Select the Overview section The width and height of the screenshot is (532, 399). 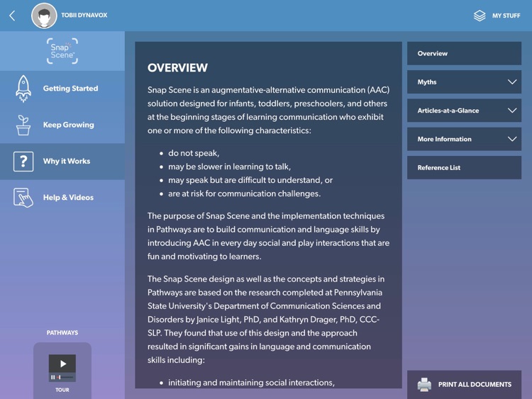point(464,53)
